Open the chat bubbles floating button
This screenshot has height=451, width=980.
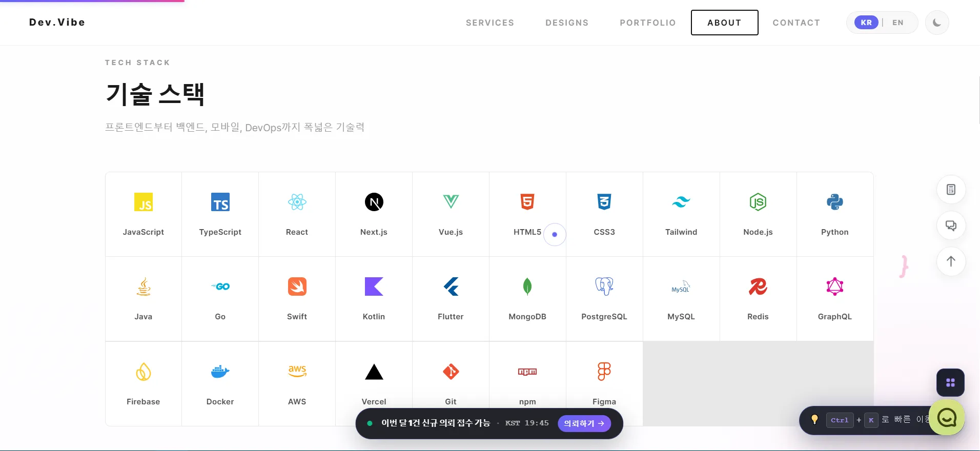tap(951, 225)
